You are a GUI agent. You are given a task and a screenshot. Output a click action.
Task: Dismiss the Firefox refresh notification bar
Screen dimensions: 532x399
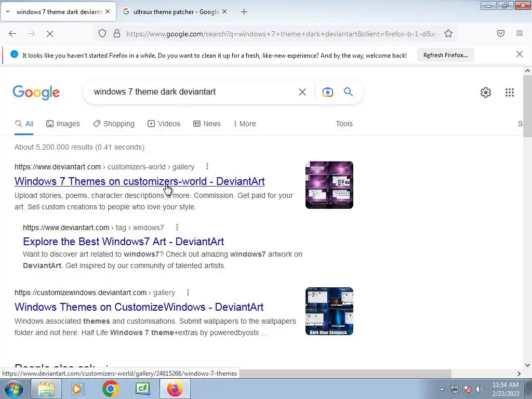point(520,54)
